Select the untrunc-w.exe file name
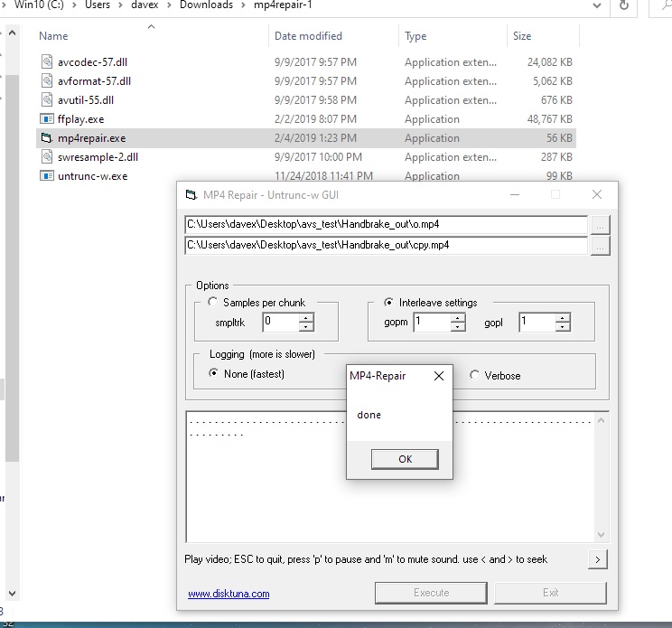672x628 pixels. coord(92,176)
